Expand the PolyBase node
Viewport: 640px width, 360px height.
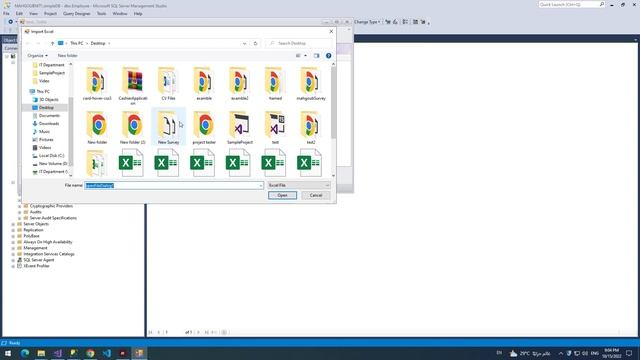(13, 236)
